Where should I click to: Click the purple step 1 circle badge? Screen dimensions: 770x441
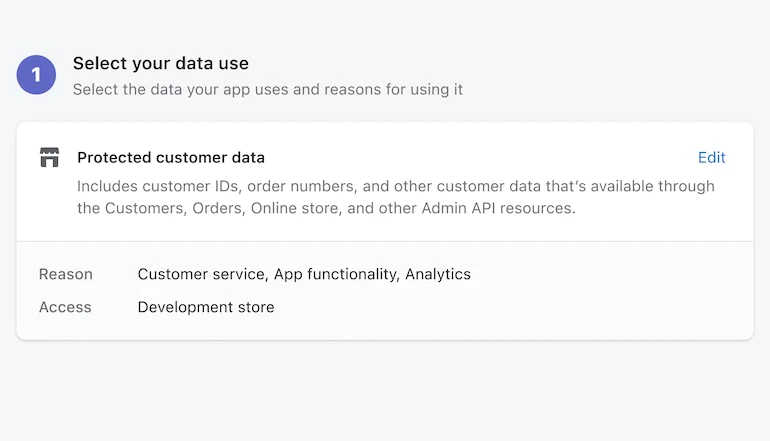[36, 75]
